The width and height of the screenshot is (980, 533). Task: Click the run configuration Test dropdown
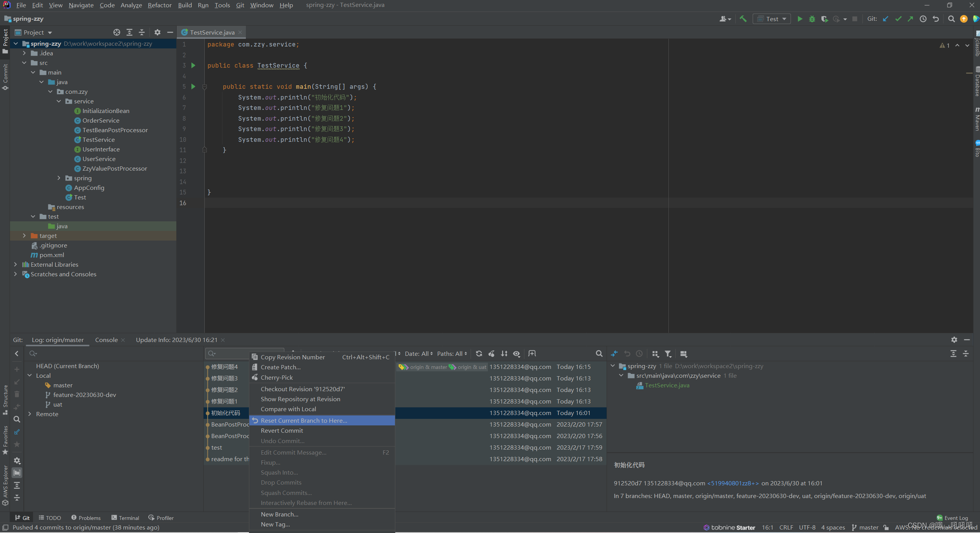coord(771,18)
